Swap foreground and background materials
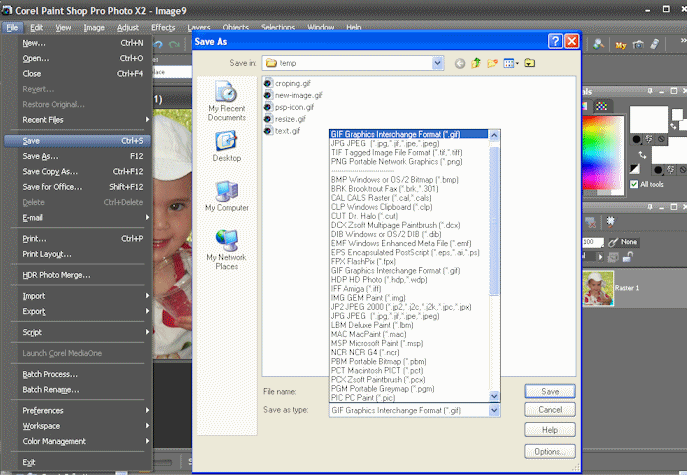This screenshot has width=687, height=475. tap(642, 155)
